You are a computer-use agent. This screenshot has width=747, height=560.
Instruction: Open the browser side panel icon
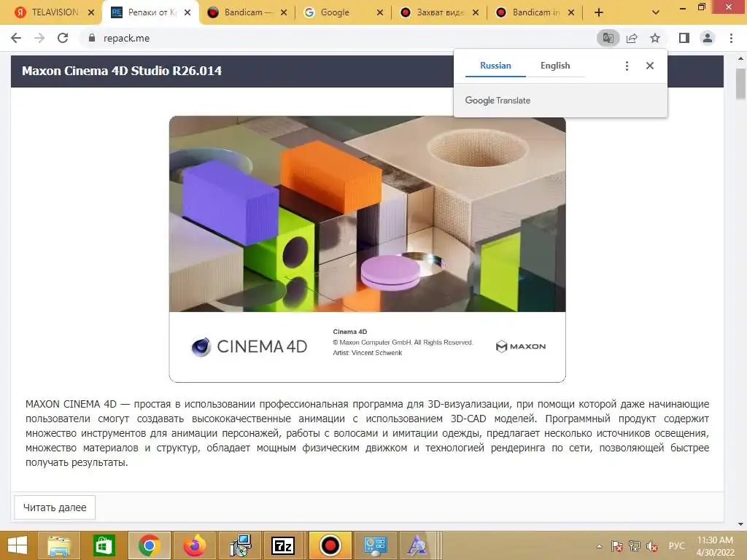pos(684,38)
